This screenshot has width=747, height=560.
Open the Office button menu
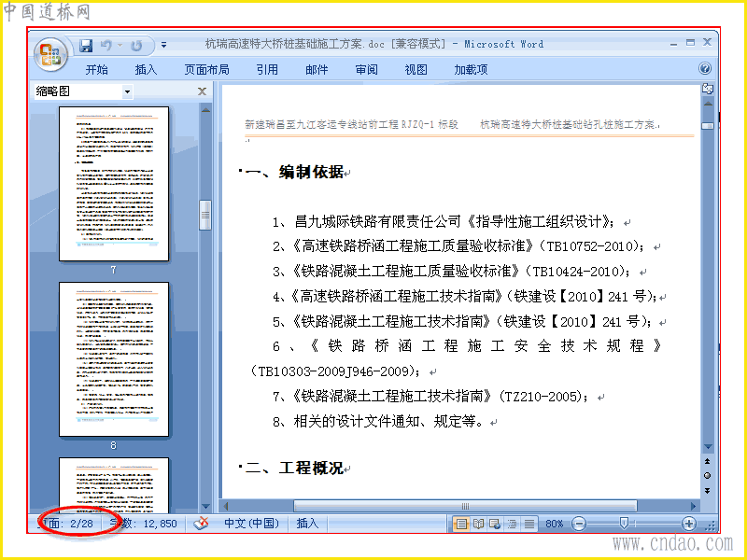coord(50,54)
